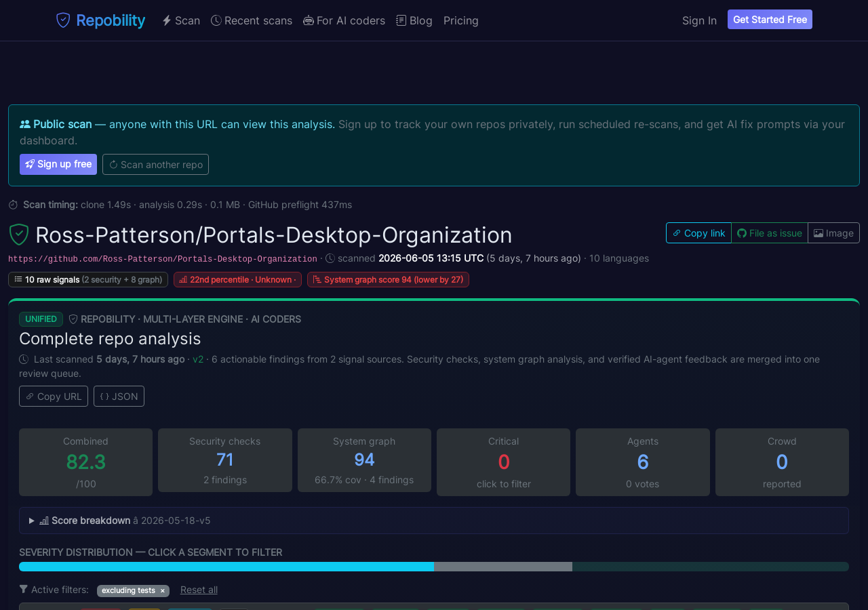Click the 22nd percentile badge
This screenshot has width=868, height=610.
[x=237, y=279]
